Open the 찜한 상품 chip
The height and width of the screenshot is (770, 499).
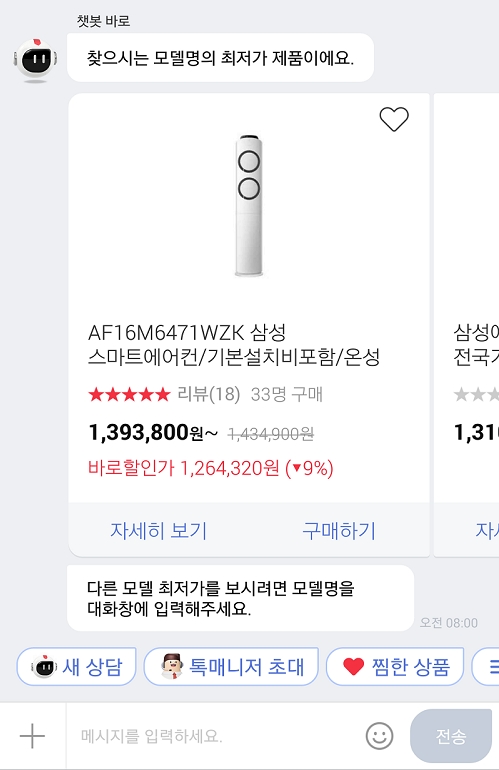pos(395,666)
